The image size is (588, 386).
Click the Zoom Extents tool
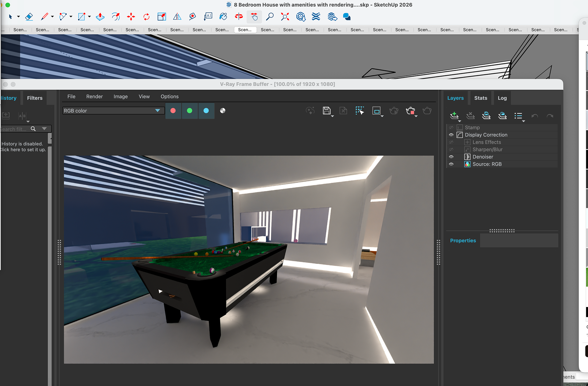point(285,17)
